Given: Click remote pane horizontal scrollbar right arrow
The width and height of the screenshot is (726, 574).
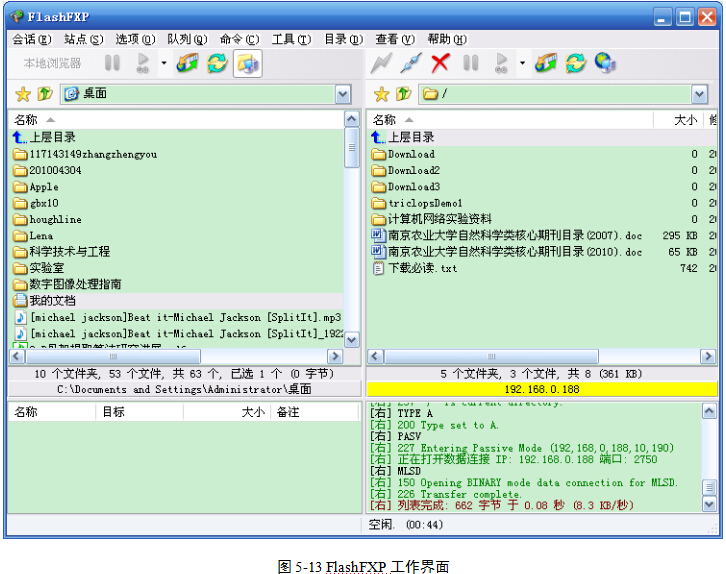Looking at the screenshot, I should (x=708, y=356).
